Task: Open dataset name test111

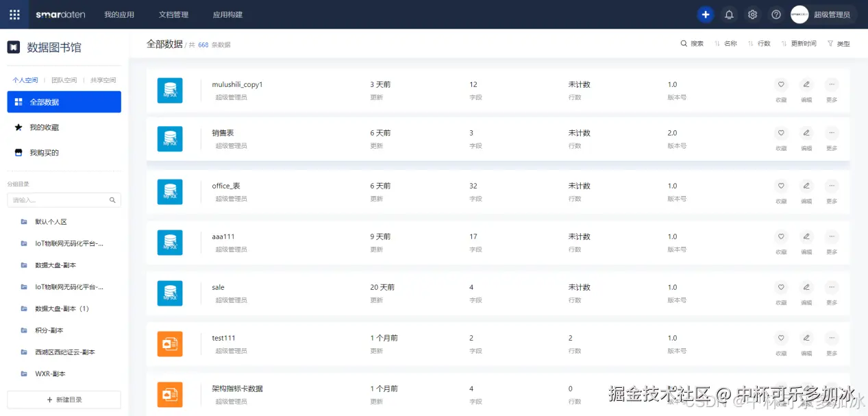Action: click(x=223, y=338)
